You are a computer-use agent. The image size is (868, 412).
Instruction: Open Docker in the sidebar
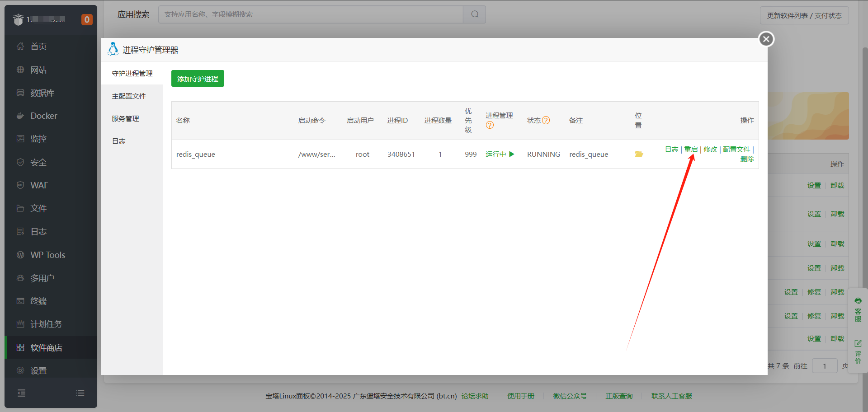tap(44, 116)
